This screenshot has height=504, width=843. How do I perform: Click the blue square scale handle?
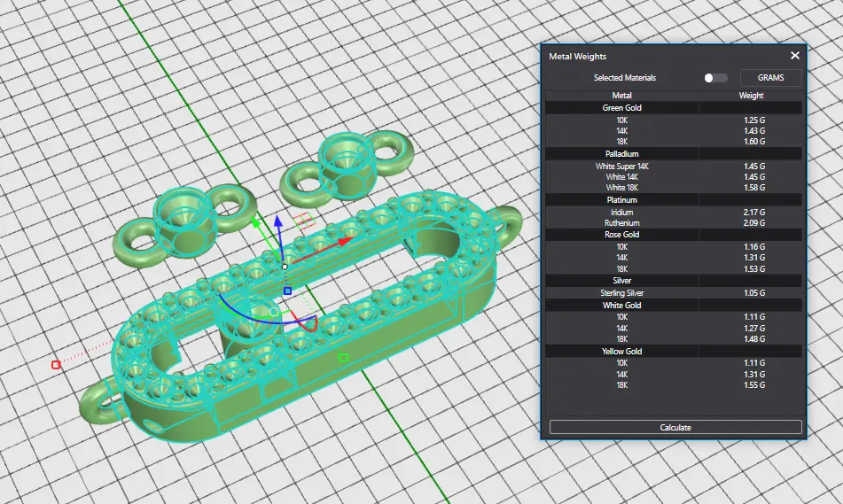pyautogui.click(x=287, y=291)
